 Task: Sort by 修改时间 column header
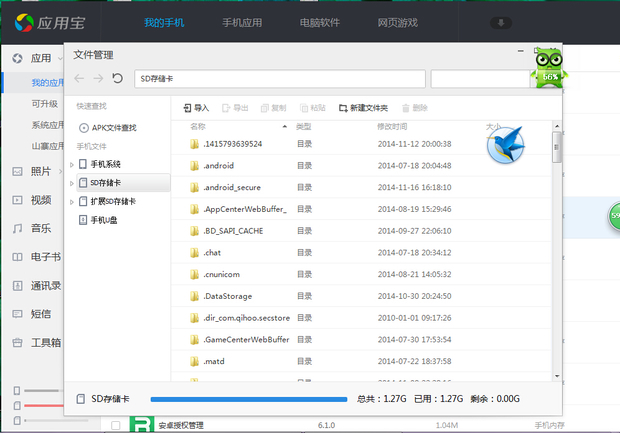click(x=392, y=127)
